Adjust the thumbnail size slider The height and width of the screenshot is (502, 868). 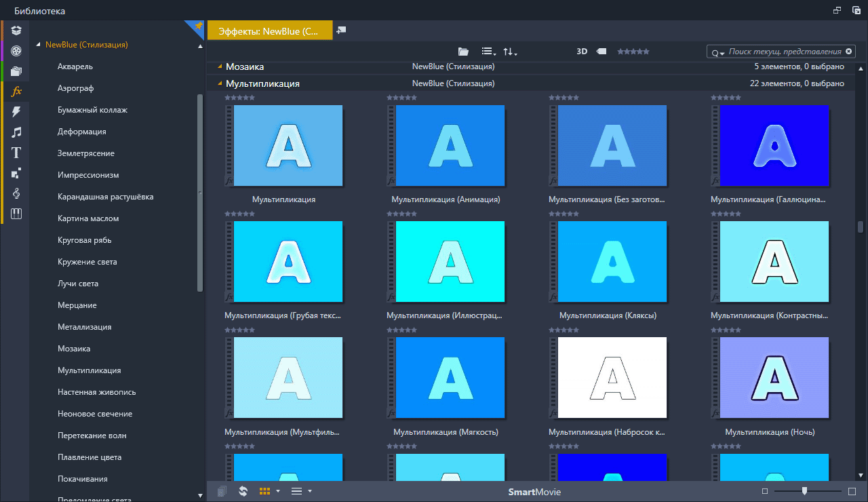(805, 491)
